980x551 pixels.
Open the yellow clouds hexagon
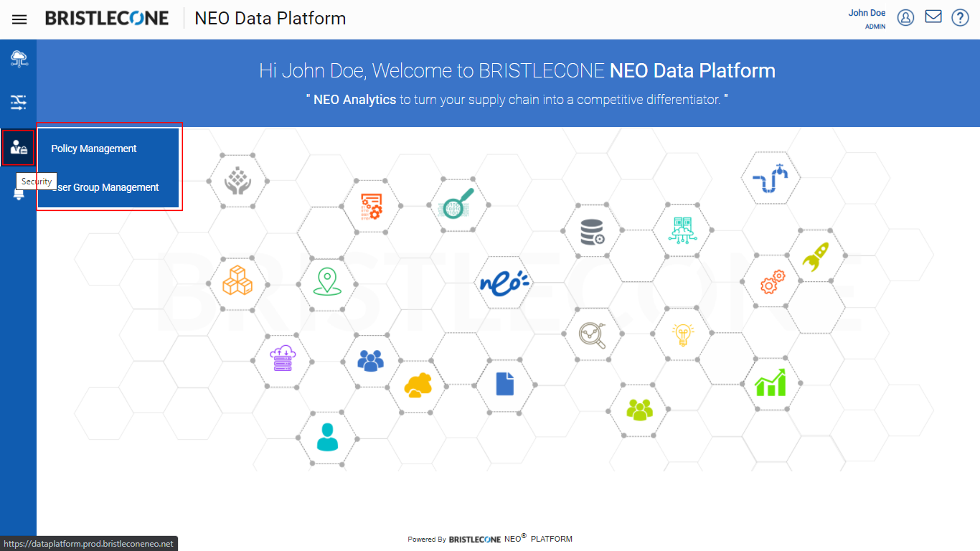coord(418,385)
